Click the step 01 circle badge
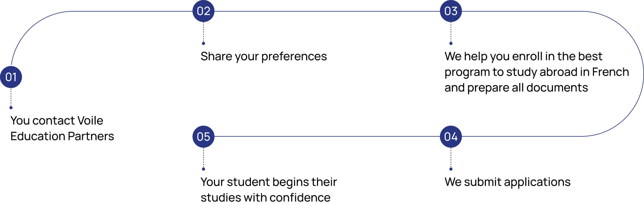The width and height of the screenshot is (644, 205). [x=11, y=77]
